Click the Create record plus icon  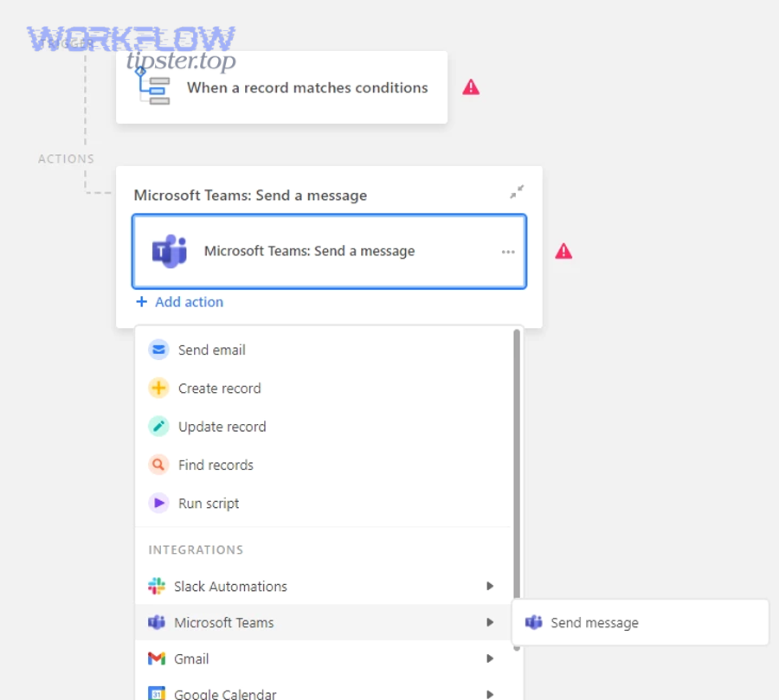coord(158,389)
